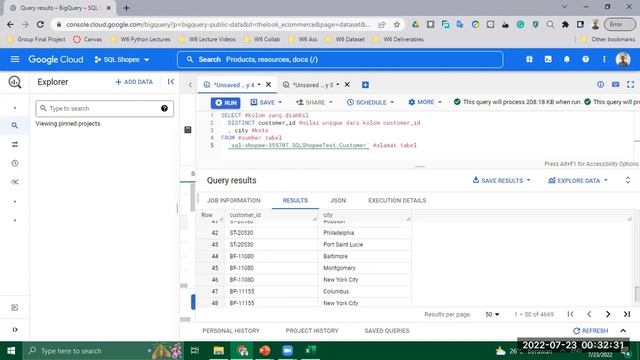Select the Port Saint Lucie cell
The height and width of the screenshot is (360, 640).
coord(364,244)
